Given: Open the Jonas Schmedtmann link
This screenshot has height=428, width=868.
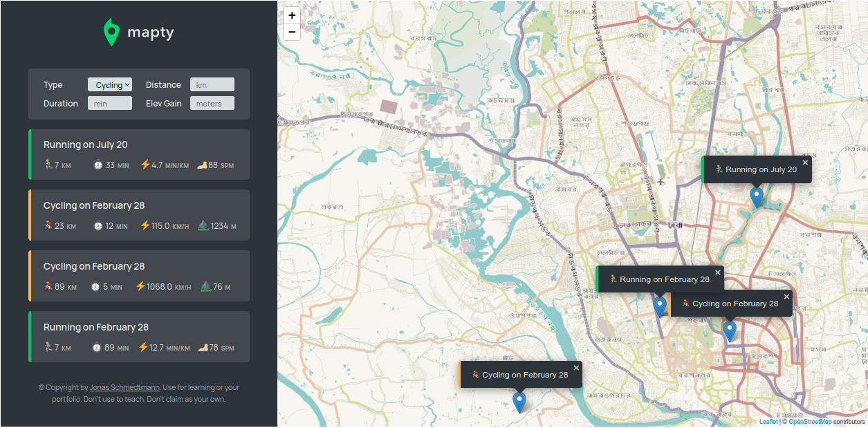Looking at the screenshot, I should pyautogui.click(x=124, y=388).
